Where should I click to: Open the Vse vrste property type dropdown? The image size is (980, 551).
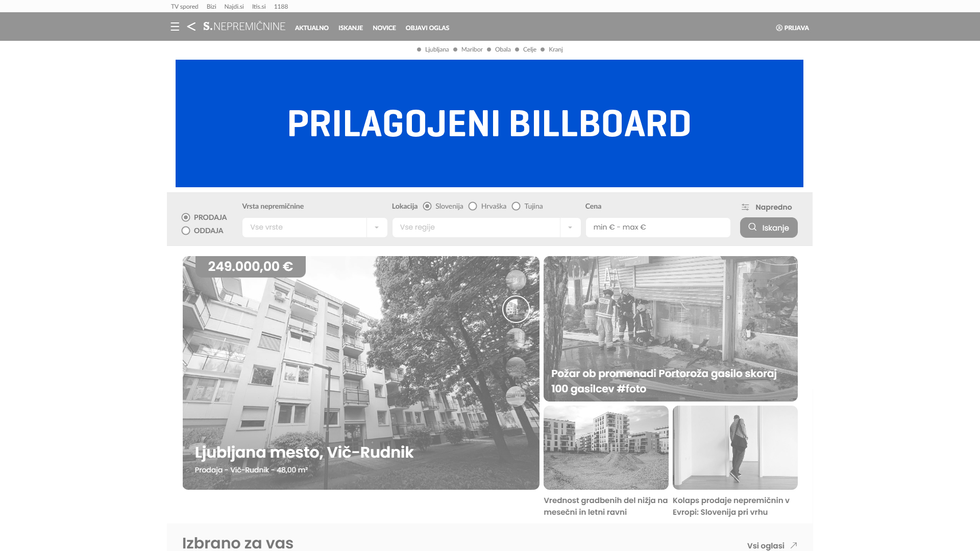pos(314,228)
